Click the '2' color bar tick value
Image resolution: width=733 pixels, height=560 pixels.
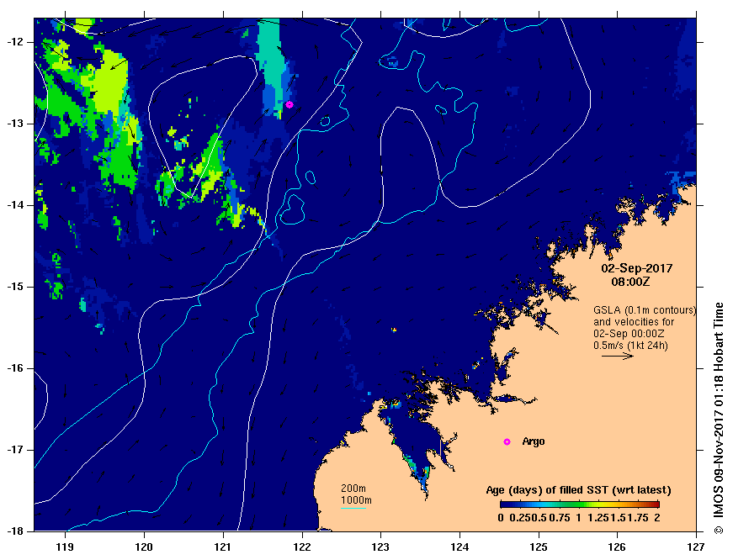[656, 517]
